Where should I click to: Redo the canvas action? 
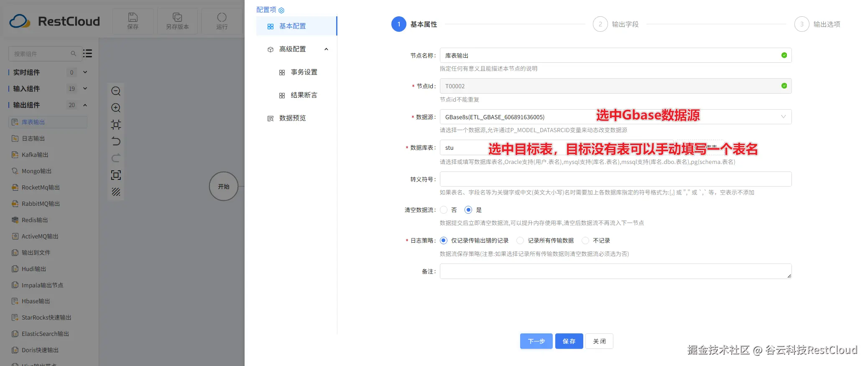point(116,158)
